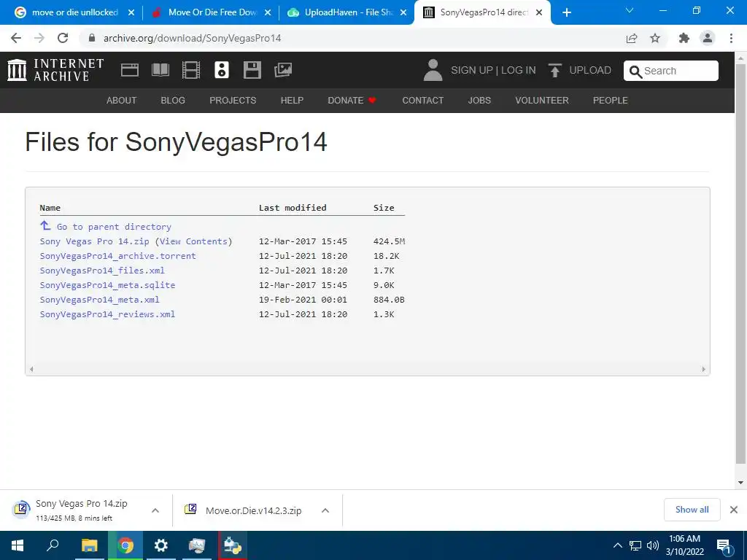Open SonyVegasPro14_meta.xml link

(99, 300)
